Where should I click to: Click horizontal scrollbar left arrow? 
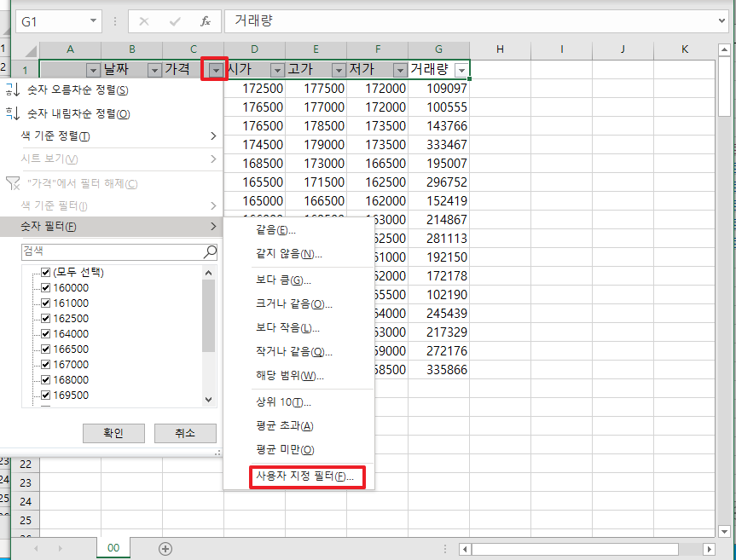[465, 549]
